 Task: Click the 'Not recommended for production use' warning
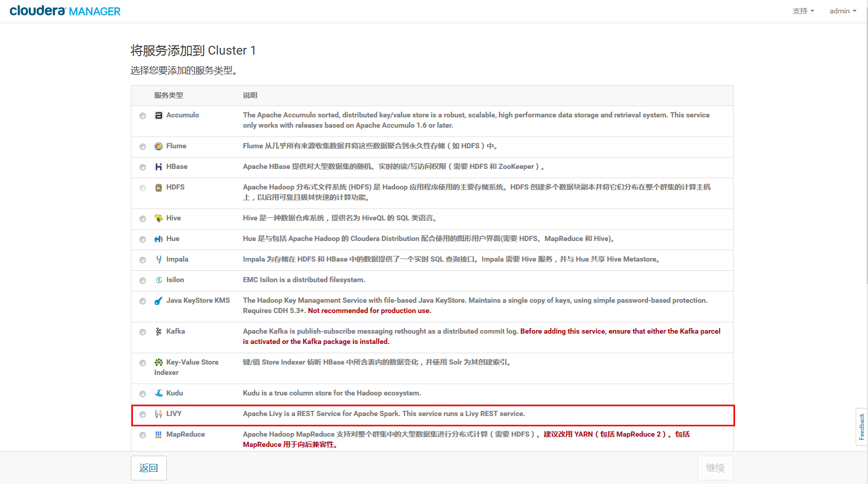369,311
